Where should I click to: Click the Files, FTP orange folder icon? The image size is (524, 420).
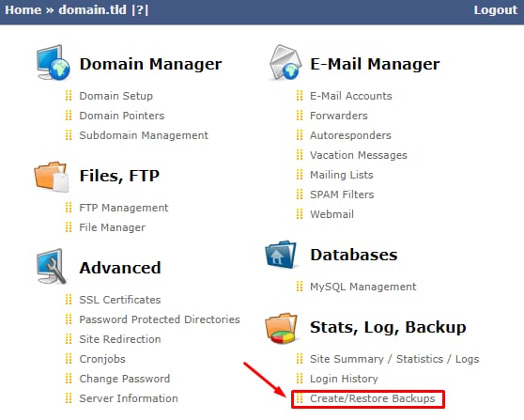pos(52,176)
